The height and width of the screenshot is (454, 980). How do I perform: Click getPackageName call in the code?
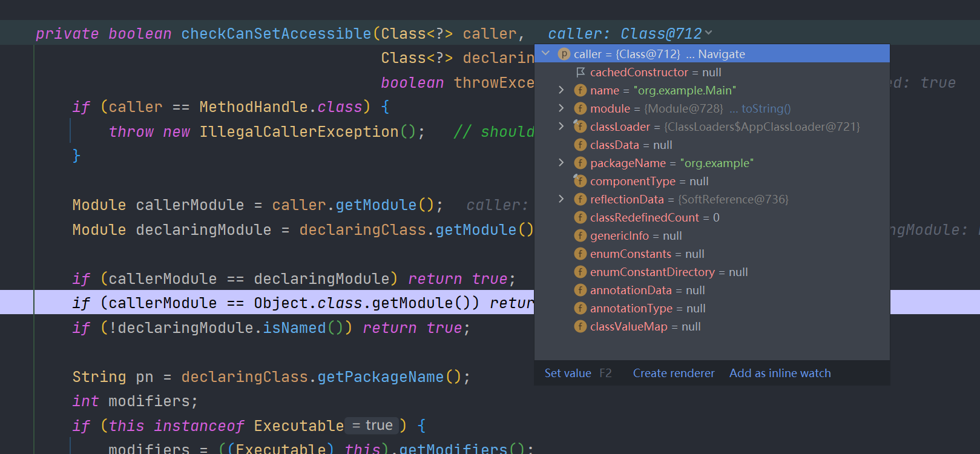pos(380,377)
